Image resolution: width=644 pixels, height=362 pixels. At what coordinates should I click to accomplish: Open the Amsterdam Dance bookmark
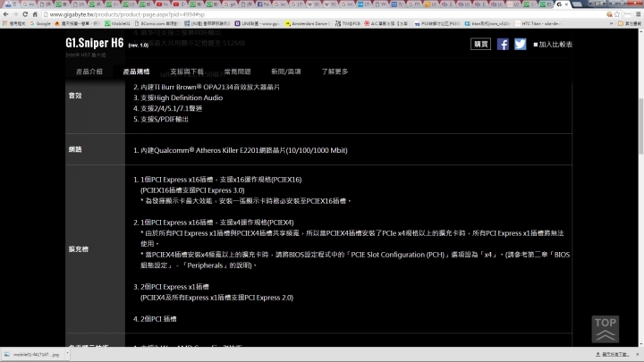point(307,23)
